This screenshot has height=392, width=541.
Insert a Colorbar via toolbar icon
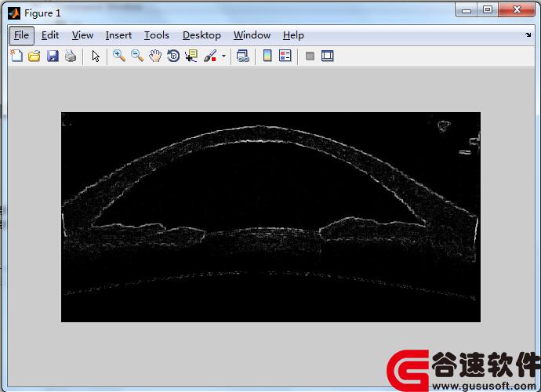tap(267, 56)
